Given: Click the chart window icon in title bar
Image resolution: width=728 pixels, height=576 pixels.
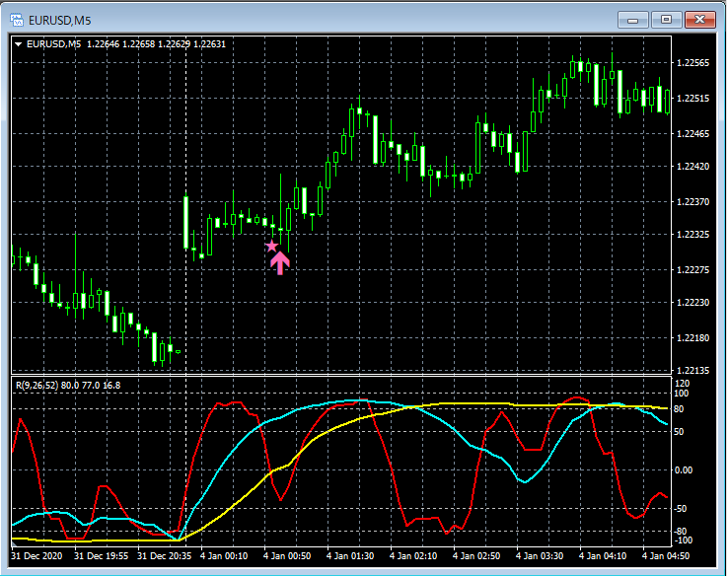Looking at the screenshot, I should (16, 19).
